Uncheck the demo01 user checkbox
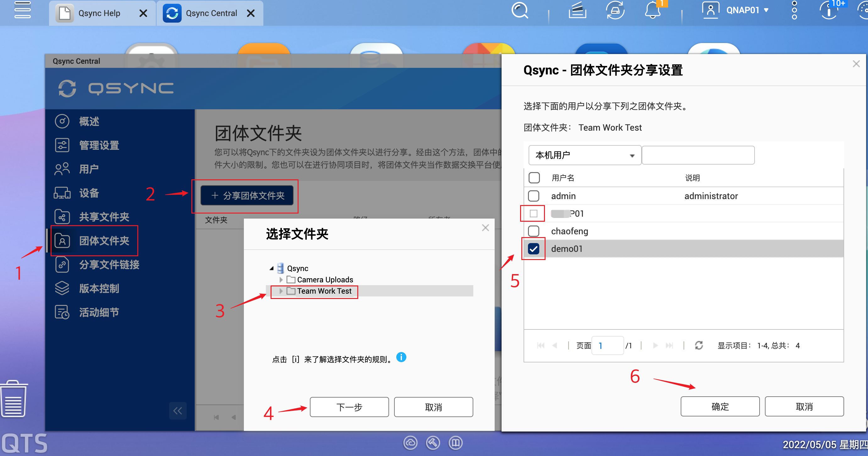868x456 pixels. 533,248
